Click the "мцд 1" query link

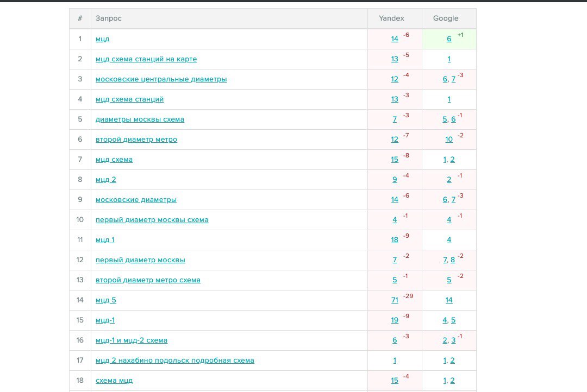coord(105,240)
